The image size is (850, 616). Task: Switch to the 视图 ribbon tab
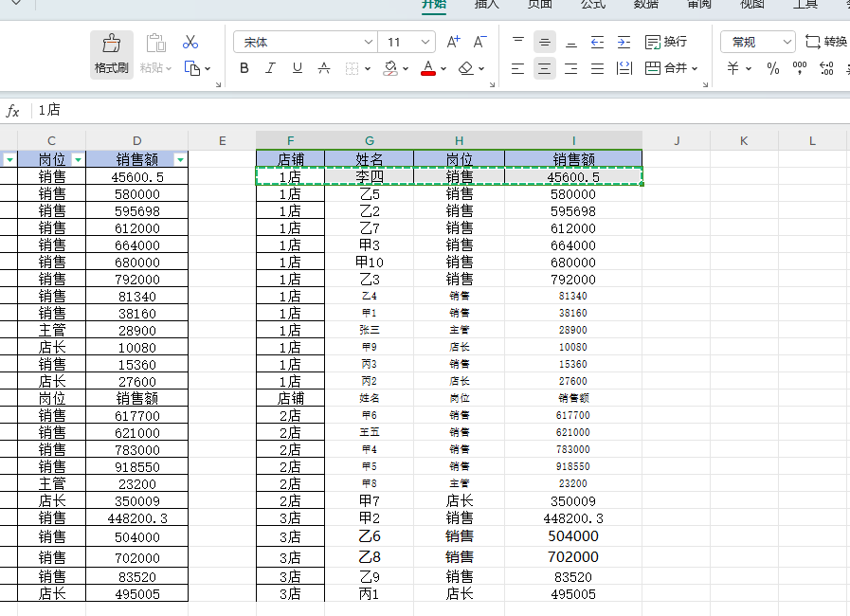[752, 5]
